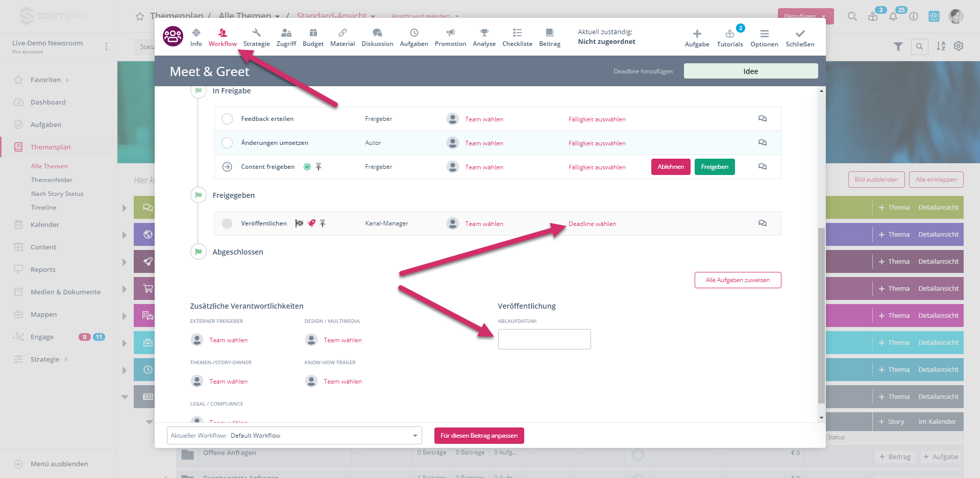Image resolution: width=980 pixels, height=478 pixels.
Task: Click Alle Aufgaben zuweisen button
Action: tap(738, 280)
